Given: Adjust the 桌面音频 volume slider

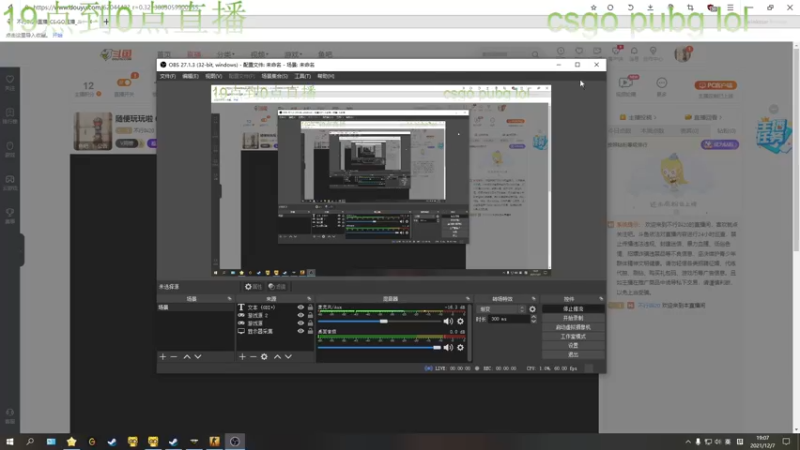Looking at the screenshot, I should 379,347.
